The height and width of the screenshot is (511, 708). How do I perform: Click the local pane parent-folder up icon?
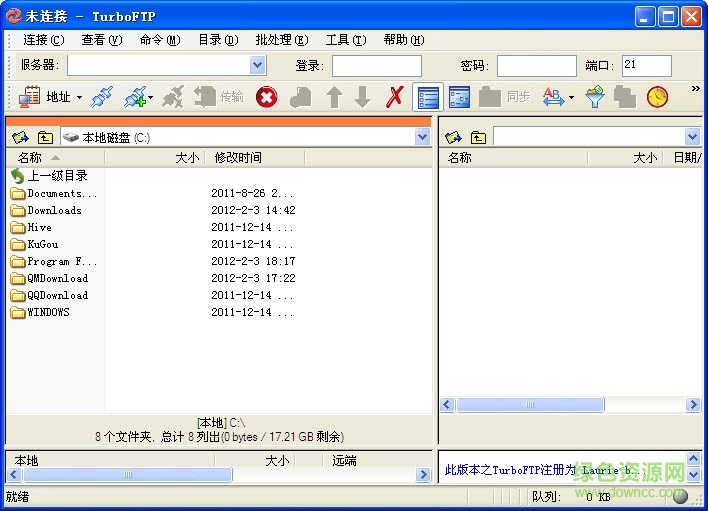pyautogui.click(x=45, y=137)
